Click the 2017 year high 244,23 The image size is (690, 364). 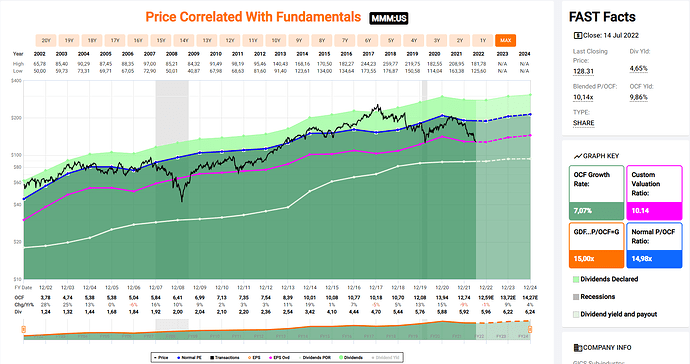(368, 64)
